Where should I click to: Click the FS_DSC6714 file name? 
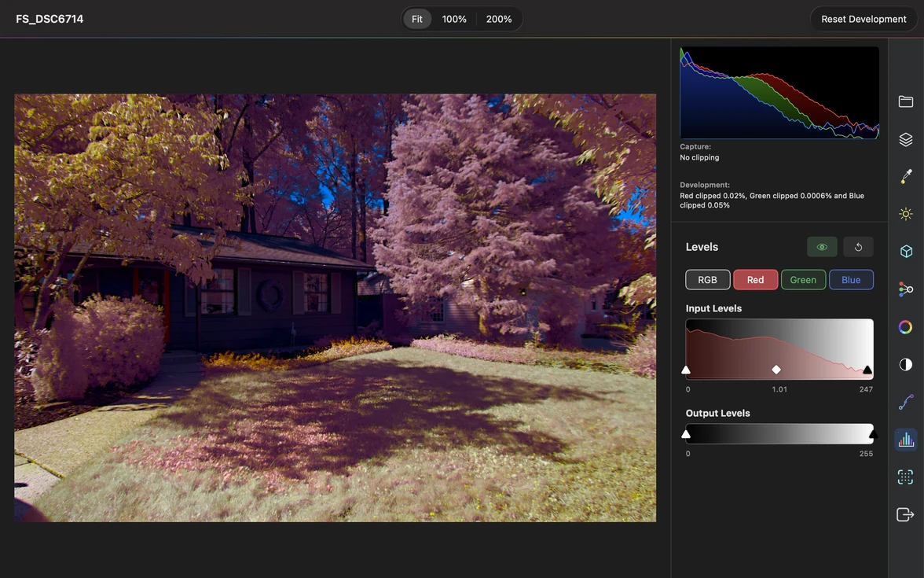click(49, 19)
